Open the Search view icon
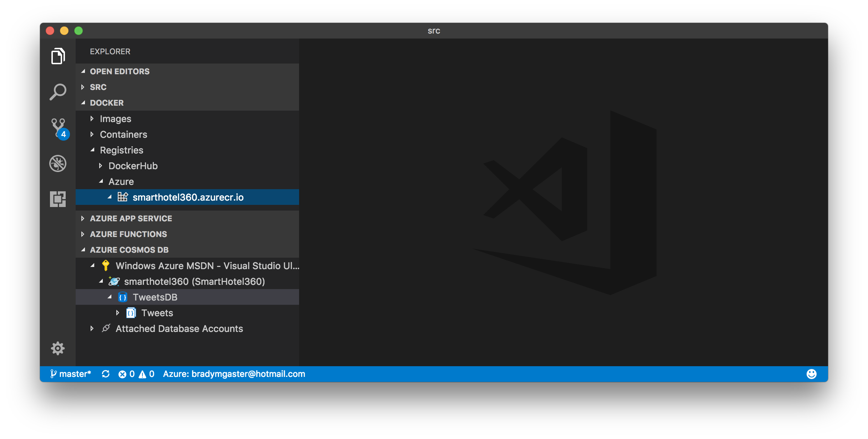Viewport: 868px width, 439px height. (x=58, y=92)
